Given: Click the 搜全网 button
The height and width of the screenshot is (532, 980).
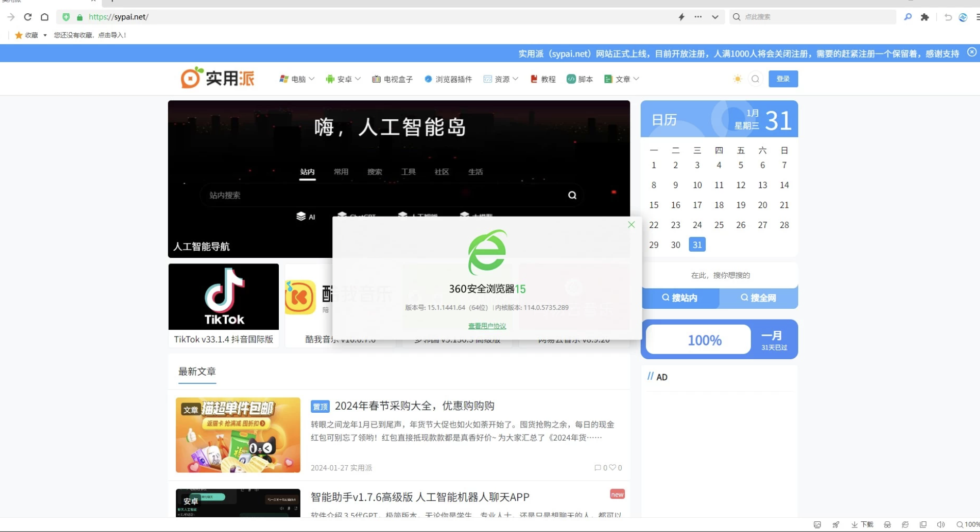Looking at the screenshot, I should pos(758,298).
